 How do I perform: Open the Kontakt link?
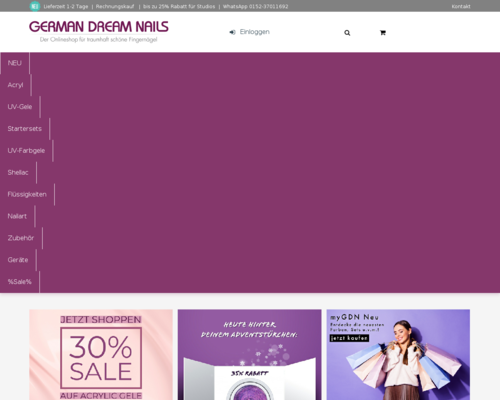click(461, 6)
